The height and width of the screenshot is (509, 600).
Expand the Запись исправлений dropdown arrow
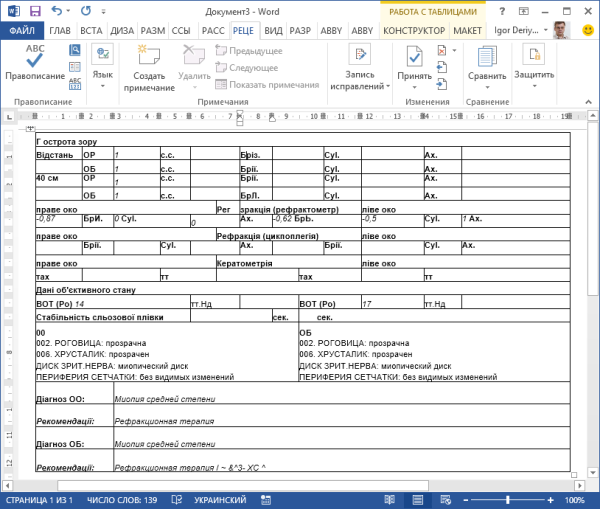coord(388,86)
